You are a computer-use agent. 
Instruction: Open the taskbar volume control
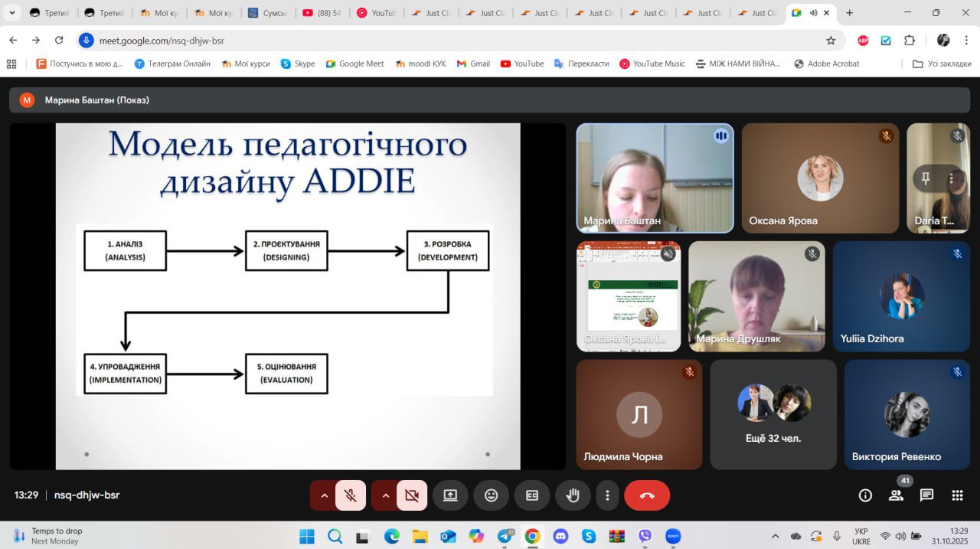pyautogui.click(x=901, y=536)
